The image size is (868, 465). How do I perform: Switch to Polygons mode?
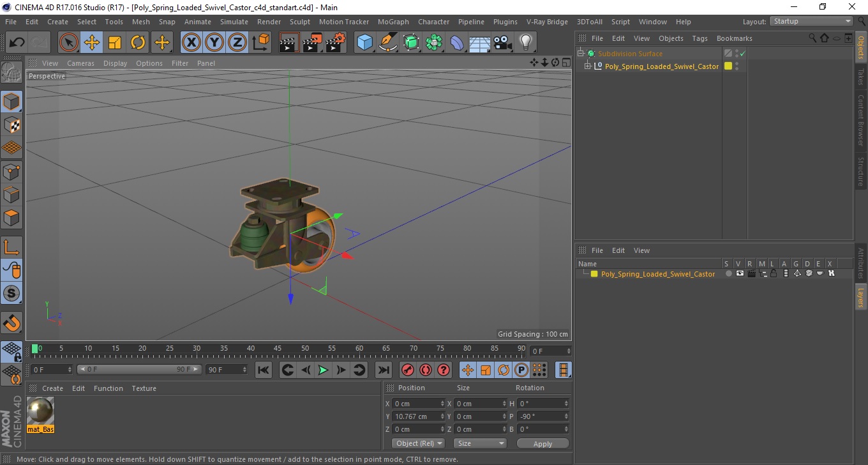11,217
